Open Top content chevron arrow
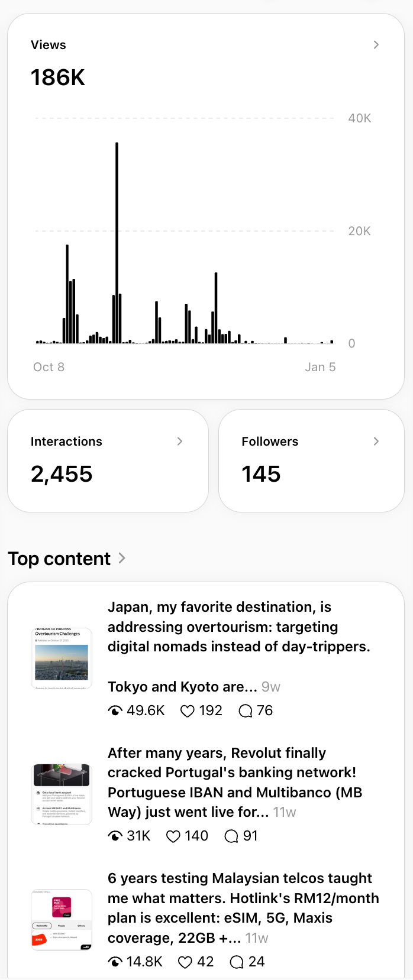The height and width of the screenshot is (980, 413). tap(122, 558)
